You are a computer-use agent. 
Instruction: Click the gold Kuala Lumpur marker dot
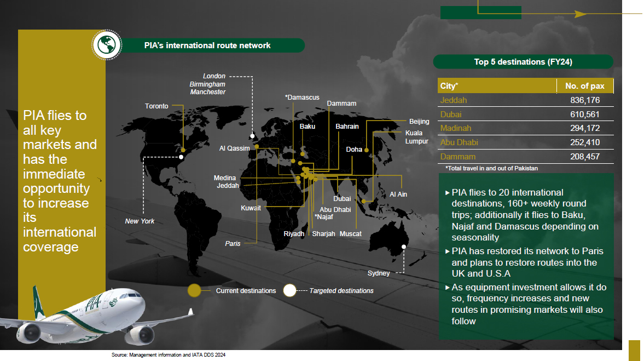(x=364, y=201)
